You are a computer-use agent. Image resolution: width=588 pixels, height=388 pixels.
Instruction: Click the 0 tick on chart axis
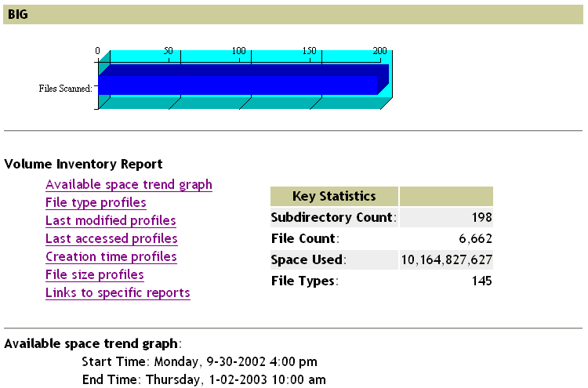98,51
